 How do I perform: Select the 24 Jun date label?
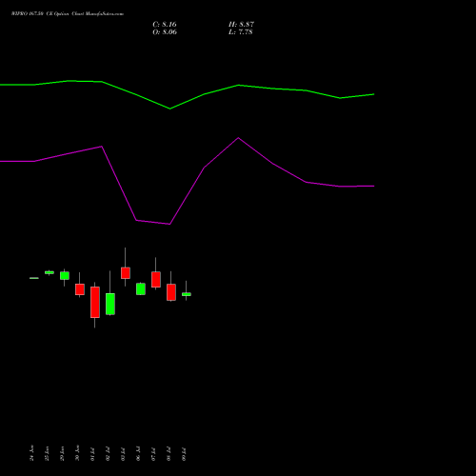pos(31,453)
